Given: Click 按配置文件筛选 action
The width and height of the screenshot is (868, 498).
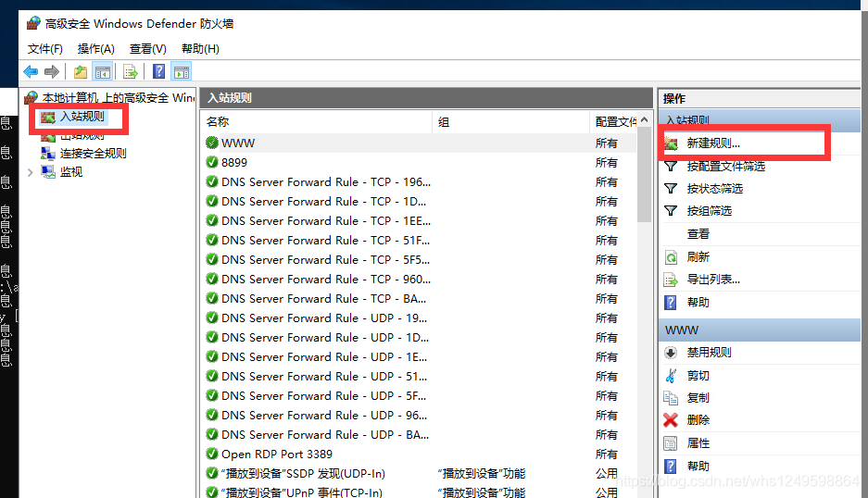Looking at the screenshot, I should point(725,166).
